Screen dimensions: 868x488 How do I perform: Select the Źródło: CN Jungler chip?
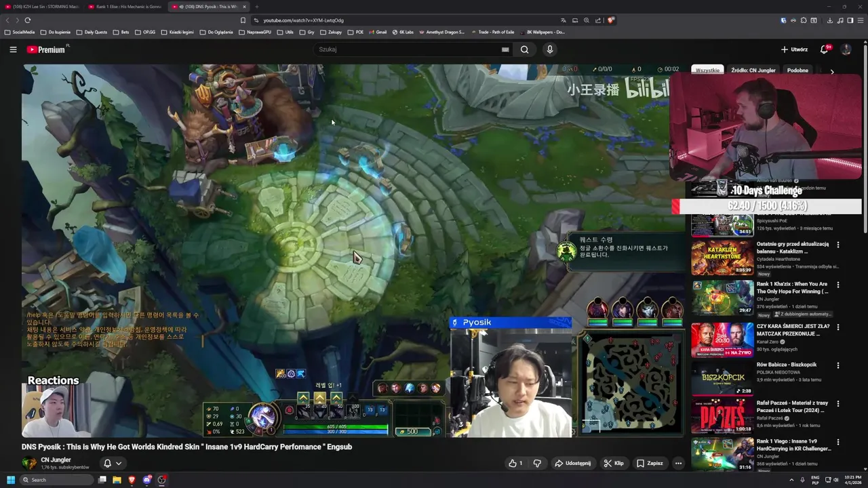coord(753,70)
